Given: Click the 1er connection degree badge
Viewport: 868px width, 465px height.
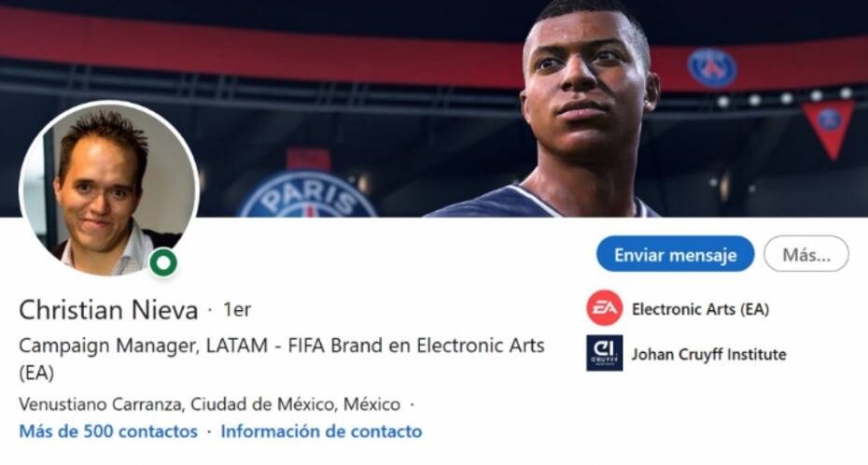Looking at the screenshot, I should click(x=237, y=310).
